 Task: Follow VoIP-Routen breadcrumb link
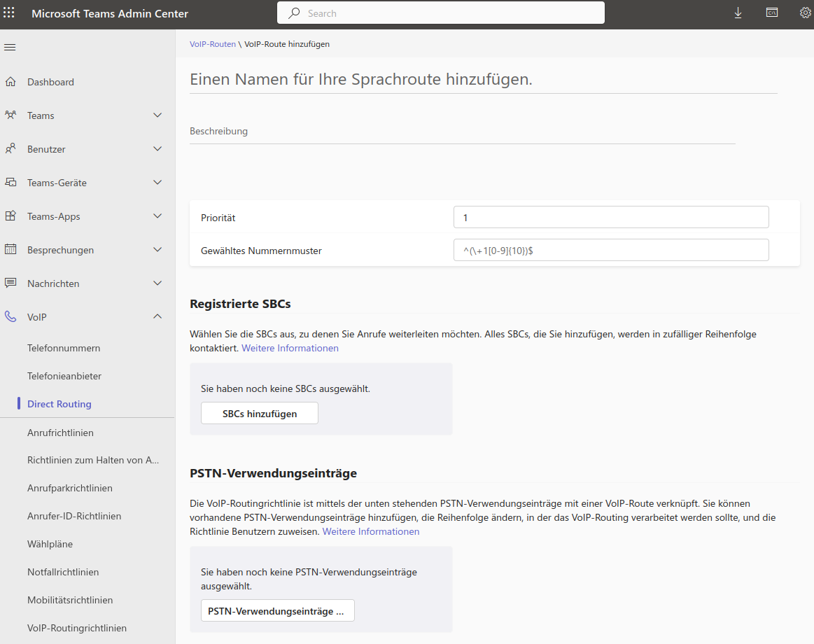(x=213, y=44)
